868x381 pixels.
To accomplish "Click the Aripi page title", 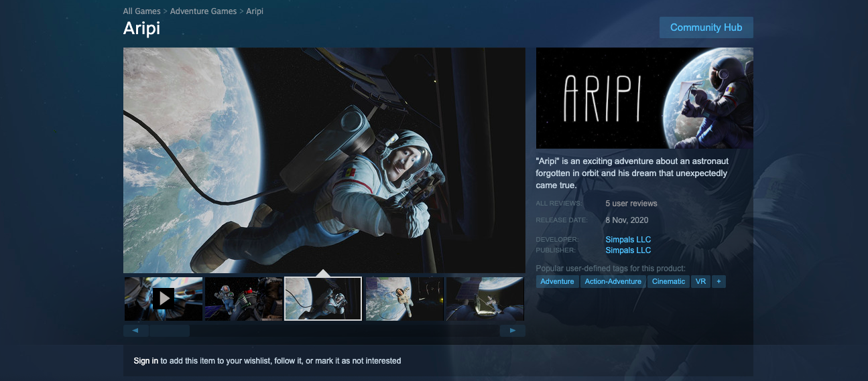I will [x=141, y=29].
